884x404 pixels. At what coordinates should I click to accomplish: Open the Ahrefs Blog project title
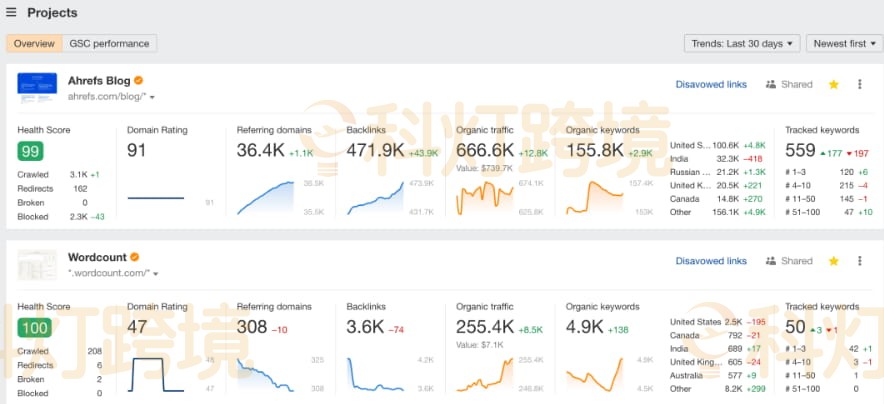pos(99,80)
